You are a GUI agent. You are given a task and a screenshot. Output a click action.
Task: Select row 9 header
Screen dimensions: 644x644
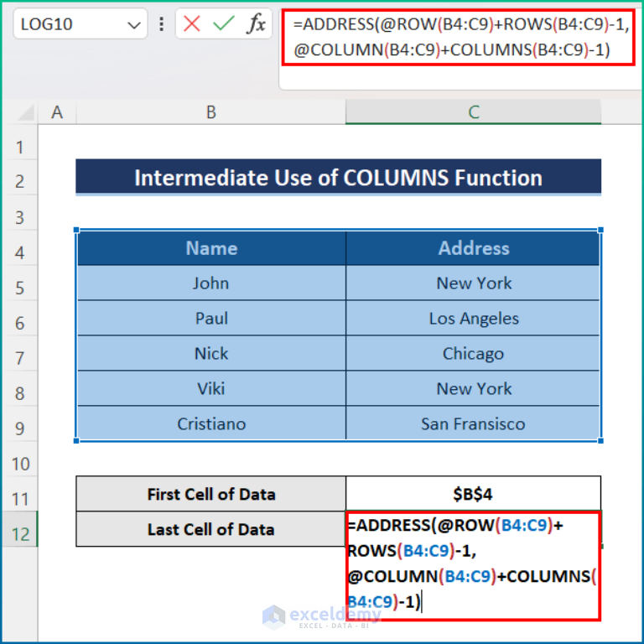pyautogui.click(x=20, y=423)
